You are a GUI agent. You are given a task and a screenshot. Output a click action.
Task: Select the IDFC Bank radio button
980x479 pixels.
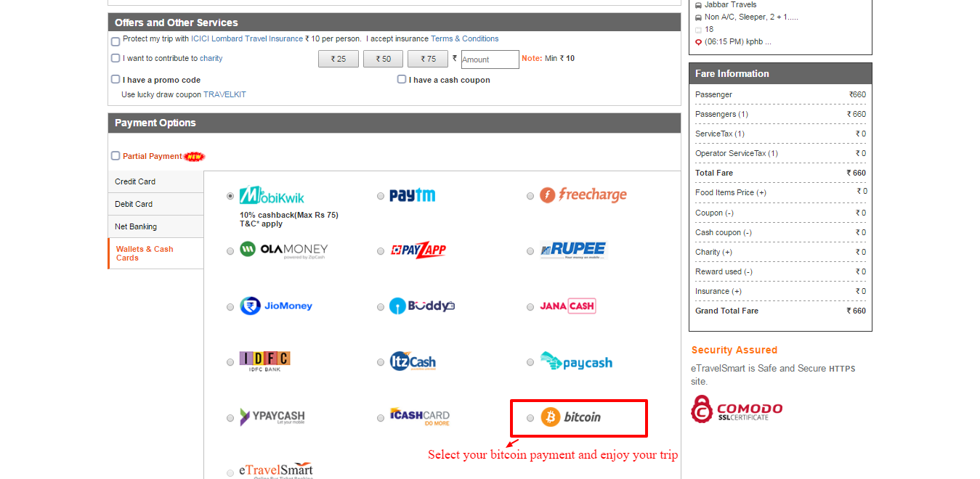[x=230, y=362]
